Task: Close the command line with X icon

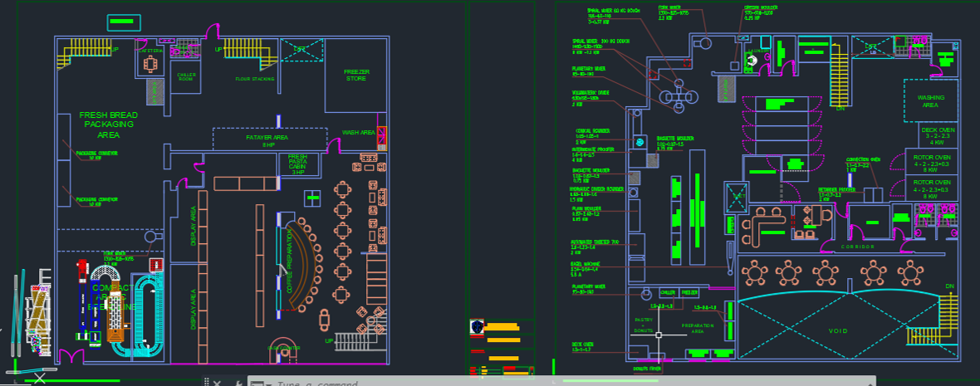Action: tap(216, 383)
